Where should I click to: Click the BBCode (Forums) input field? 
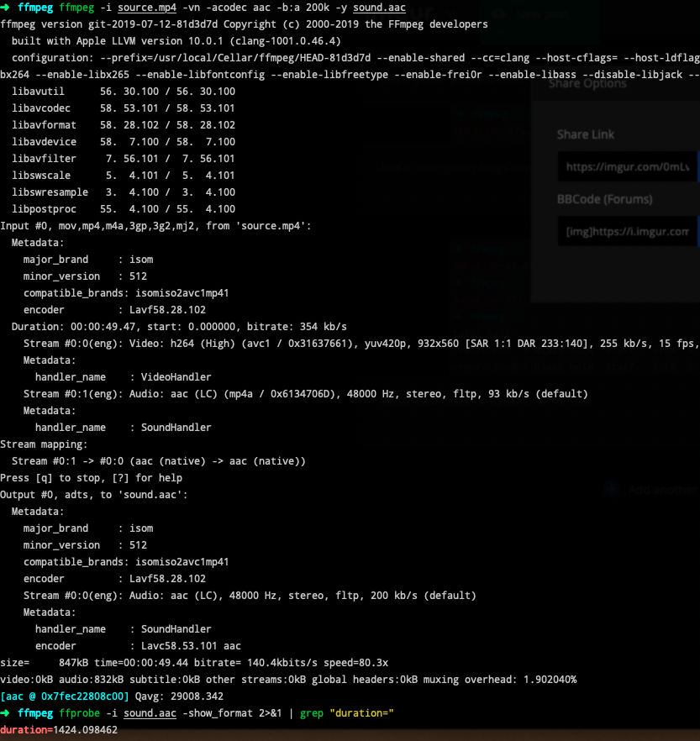click(x=627, y=231)
